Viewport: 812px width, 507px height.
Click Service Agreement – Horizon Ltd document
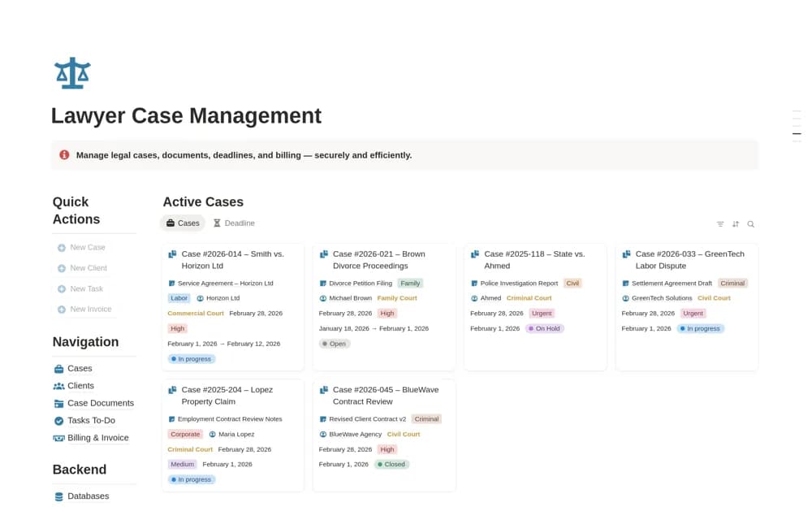225,284
